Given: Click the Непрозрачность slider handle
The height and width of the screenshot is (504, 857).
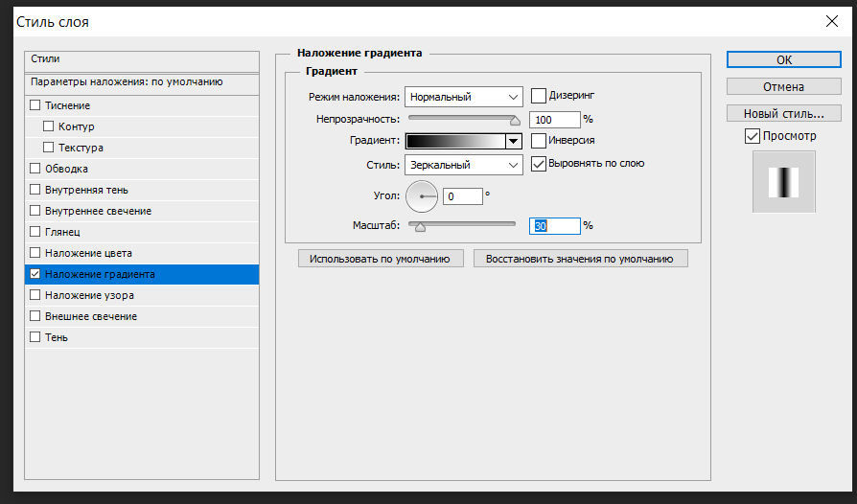Looking at the screenshot, I should (515, 121).
